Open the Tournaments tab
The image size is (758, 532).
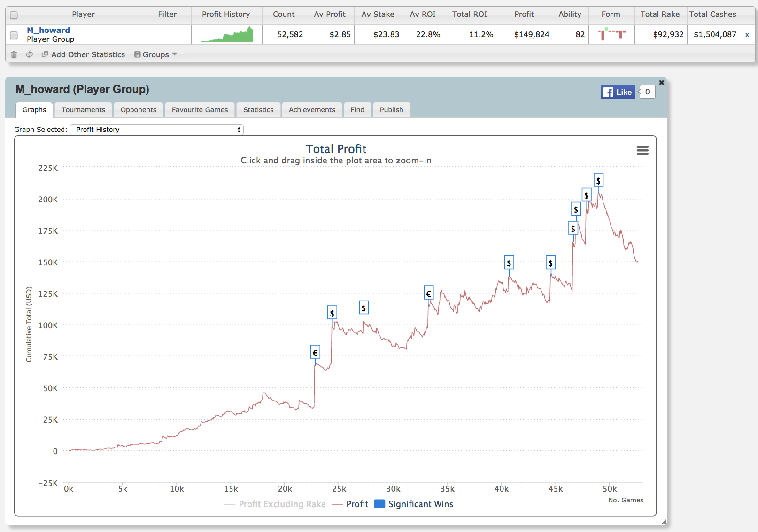83,110
